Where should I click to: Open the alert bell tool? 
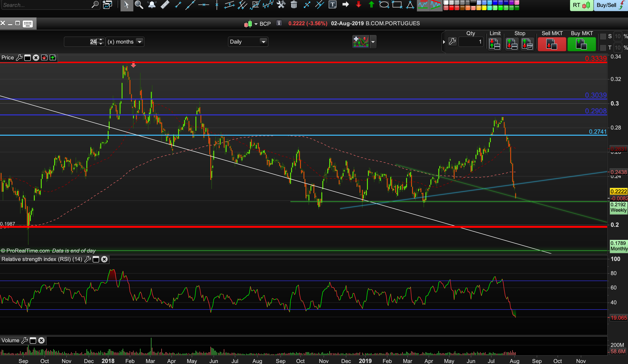click(x=152, y=5)
